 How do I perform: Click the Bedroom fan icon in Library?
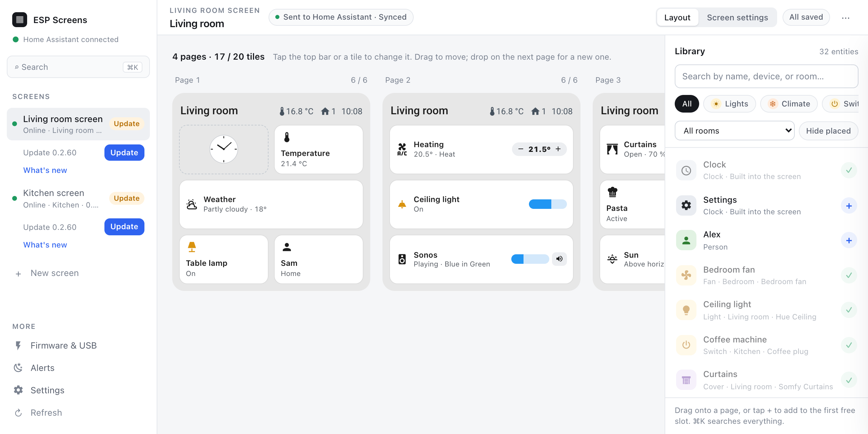[x=686, y=275]
